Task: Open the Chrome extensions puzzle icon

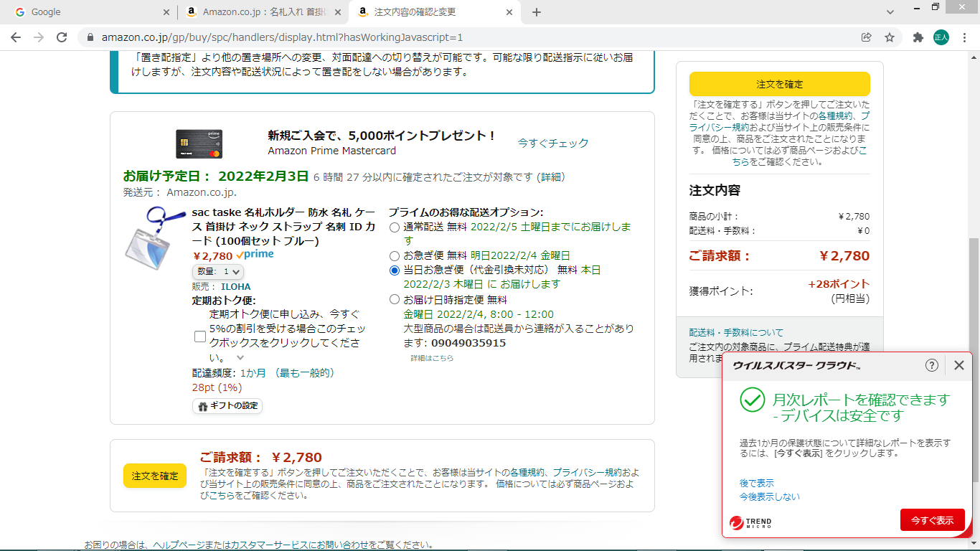Action: pos(918,37)
